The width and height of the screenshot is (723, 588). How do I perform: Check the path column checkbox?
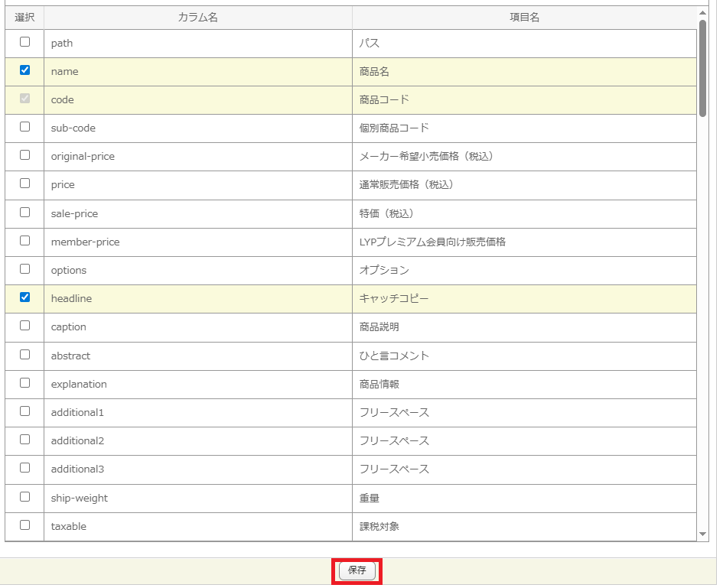pos(24,42)
